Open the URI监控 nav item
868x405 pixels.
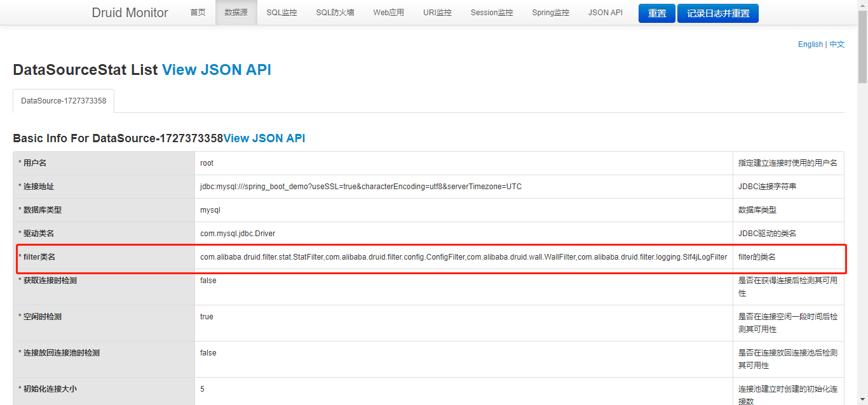(x=437, y=13)
